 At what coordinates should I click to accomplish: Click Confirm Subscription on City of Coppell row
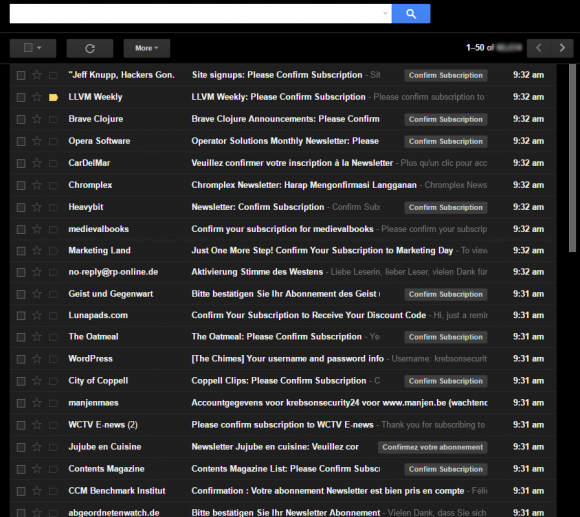coord(446,381)
